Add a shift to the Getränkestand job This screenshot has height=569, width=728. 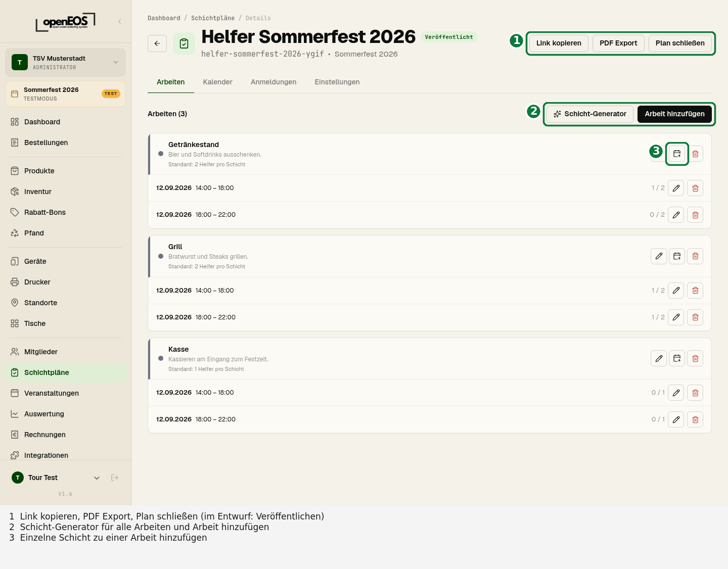pyautogui.click(x=677, y=154)
